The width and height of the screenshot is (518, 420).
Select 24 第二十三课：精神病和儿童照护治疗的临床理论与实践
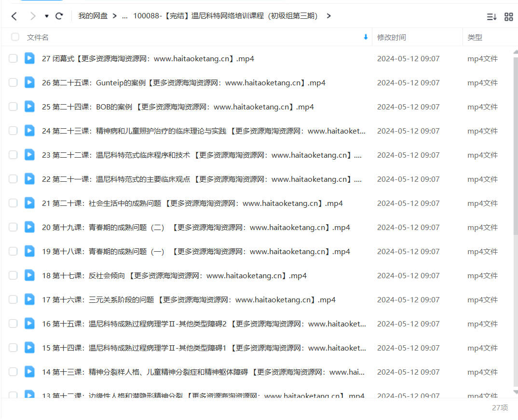[204, 131]
